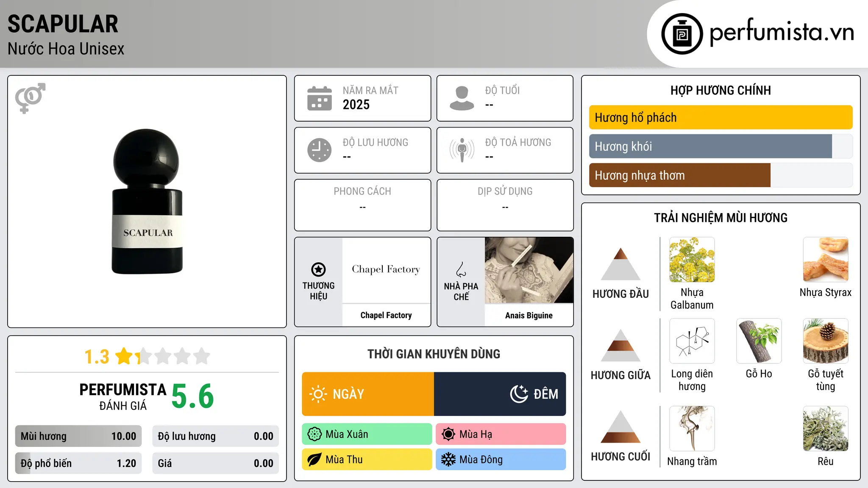Click the perfumista.vn site name
The height and width of the screenshot is (488, 868).
click(782, 32)
